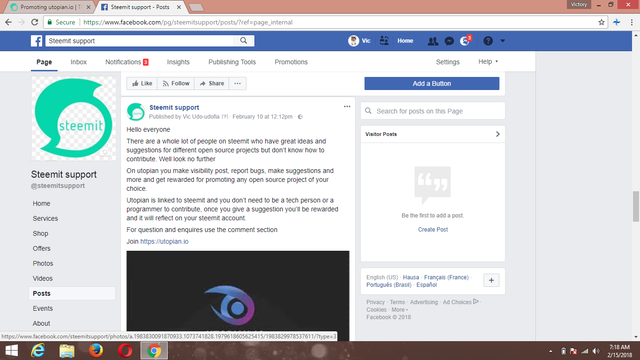Open Offers in left sidebar
Viewport: 640px width, 360px height.
point(42,249)
